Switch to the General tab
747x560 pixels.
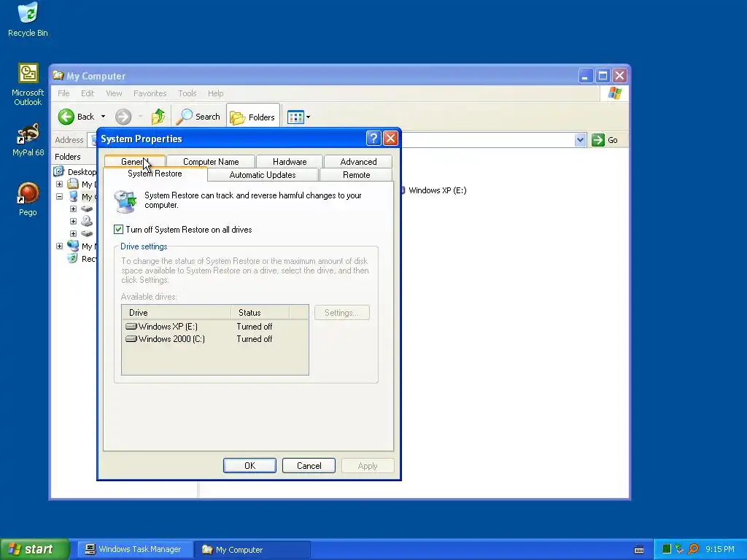pos(134,161)
